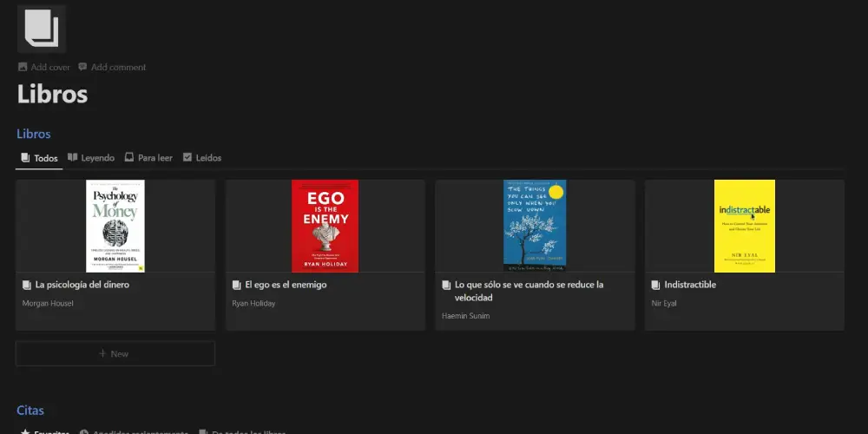Viewport: 868px width, 434px height.
Task: Click the page icon beside Lo que sólo se ve
Action: pyautogui.click(x=446, y=285)
